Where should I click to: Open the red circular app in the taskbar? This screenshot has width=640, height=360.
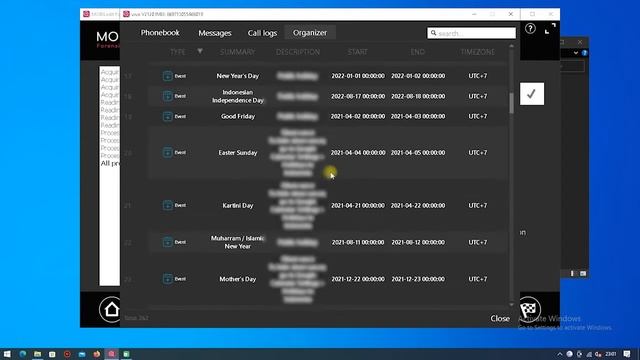click(x=67, y=354)
